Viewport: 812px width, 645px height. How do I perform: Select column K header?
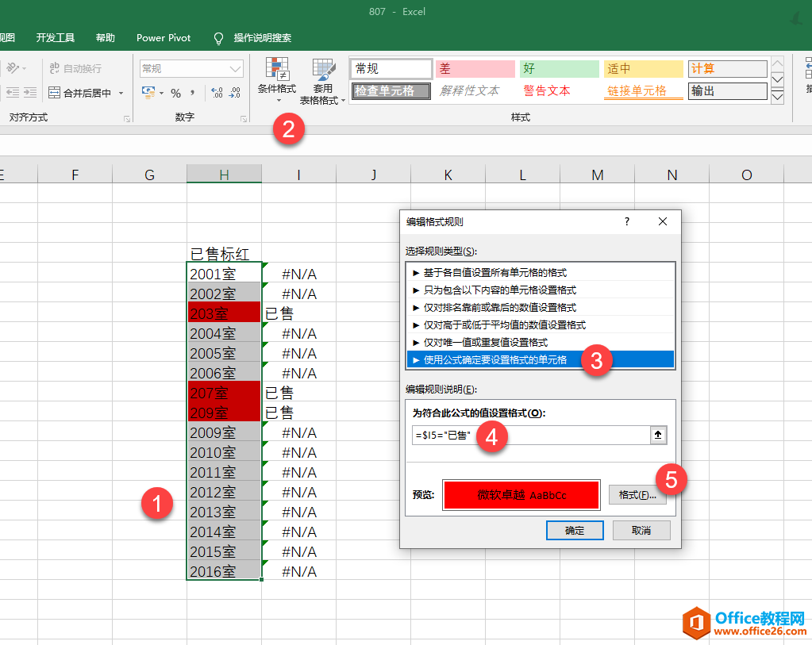(x=448, y=175)
